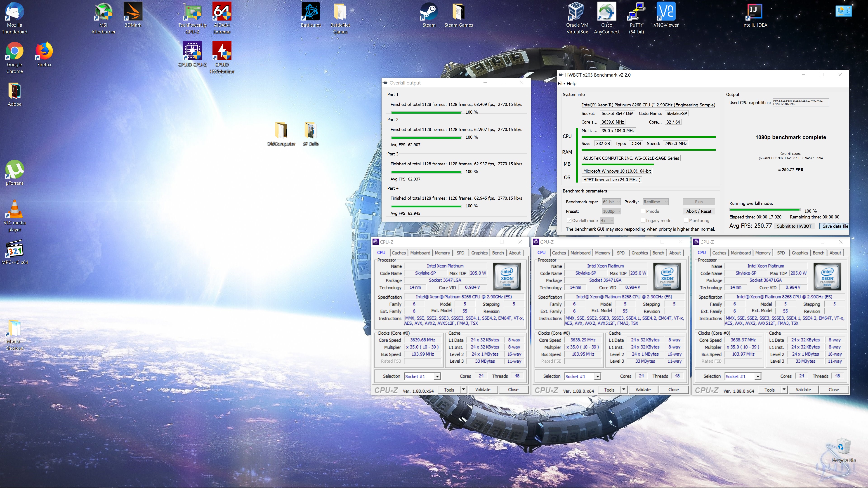
Task: Launch MPC-HC x64 shortcut
Action: (x=14, y=252)
